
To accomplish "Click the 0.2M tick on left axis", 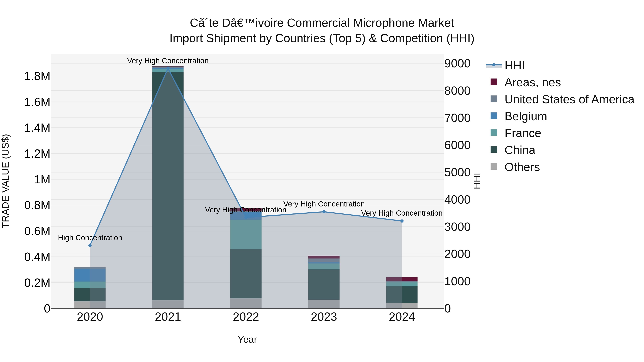I will point(37,283).
